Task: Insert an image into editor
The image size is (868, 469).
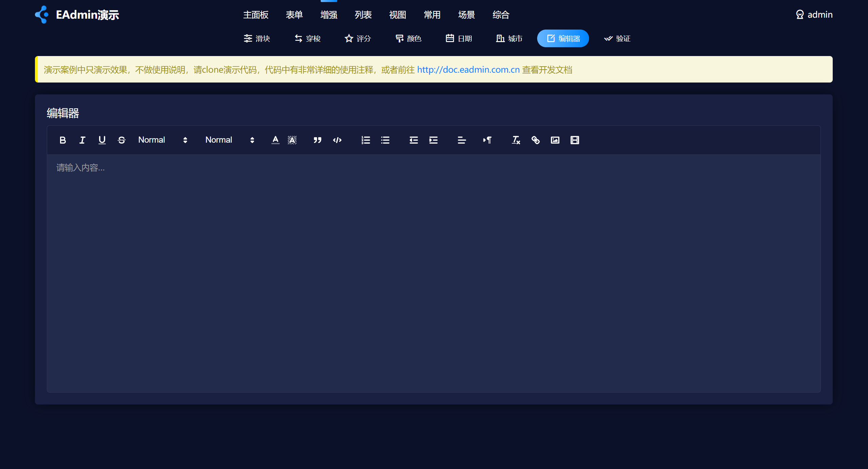Action: pyautogui.click(x=555, y=140)
